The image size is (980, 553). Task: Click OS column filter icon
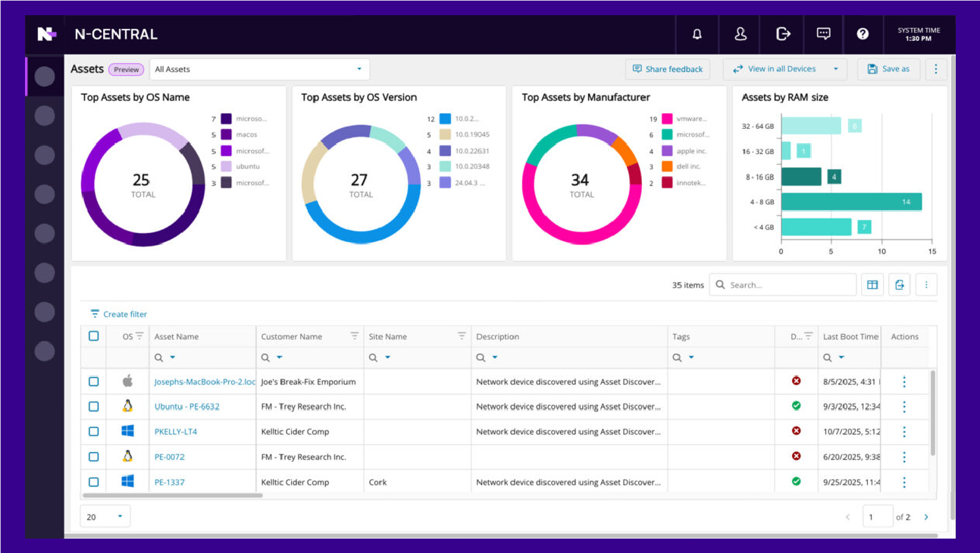pyautogui.click(x=139, y=336)
